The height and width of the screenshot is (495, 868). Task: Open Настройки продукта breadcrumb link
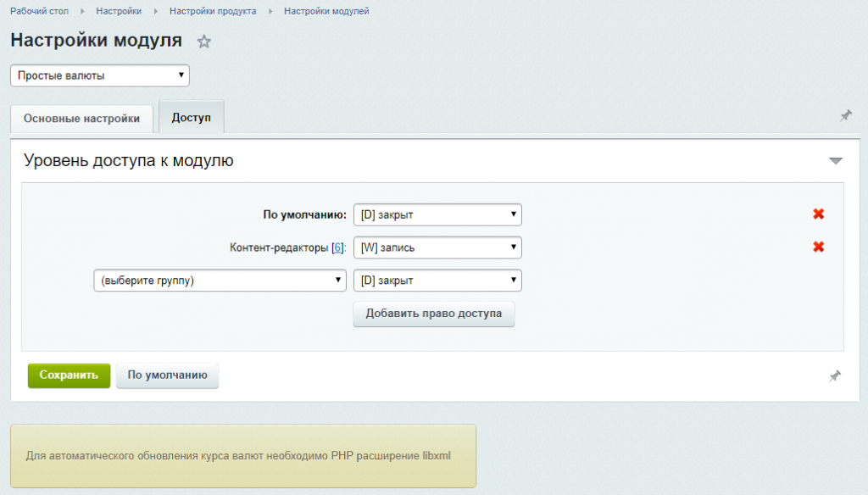(x=213, y=11)
